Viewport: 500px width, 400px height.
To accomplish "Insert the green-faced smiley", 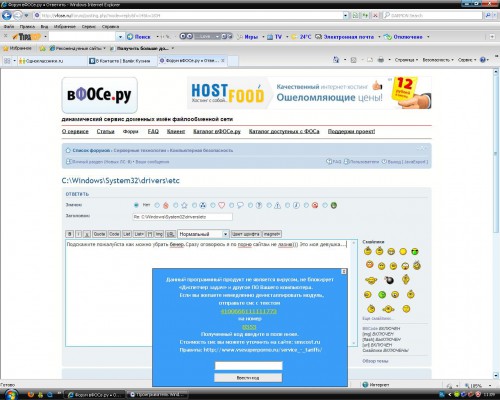I will point(382,295).
